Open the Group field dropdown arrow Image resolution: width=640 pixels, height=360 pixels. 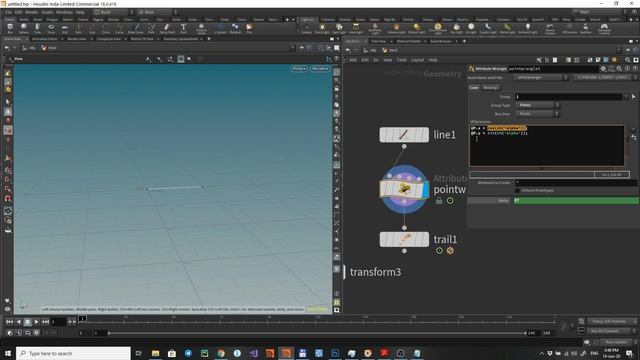(x=626, y=97)
